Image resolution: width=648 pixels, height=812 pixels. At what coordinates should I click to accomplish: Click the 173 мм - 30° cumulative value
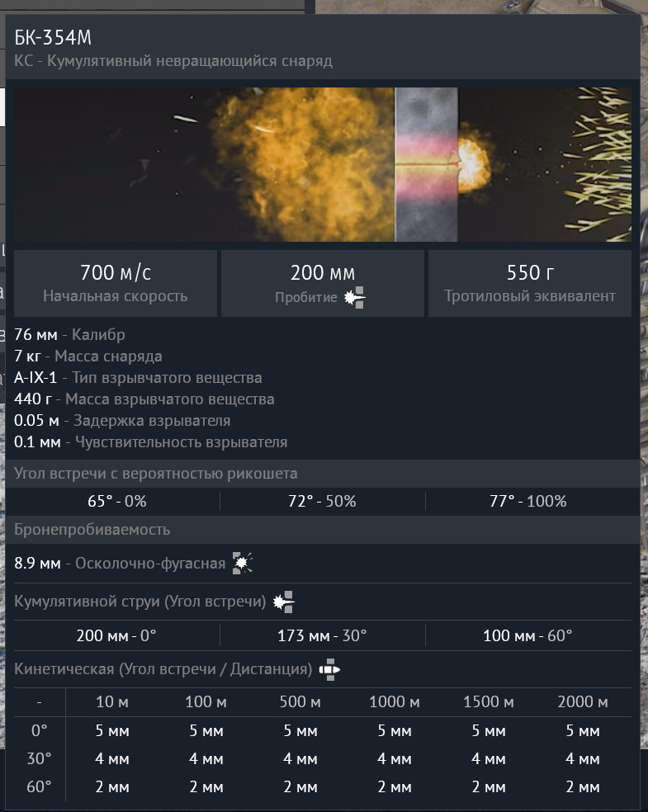323,636
